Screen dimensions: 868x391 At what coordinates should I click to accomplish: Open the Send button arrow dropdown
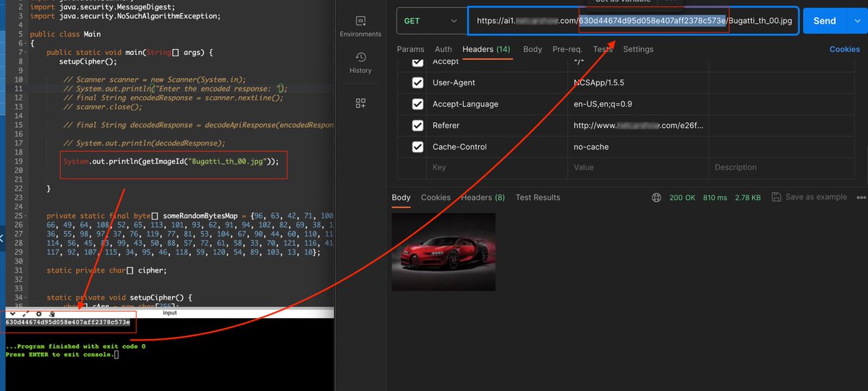click(858, 21)
